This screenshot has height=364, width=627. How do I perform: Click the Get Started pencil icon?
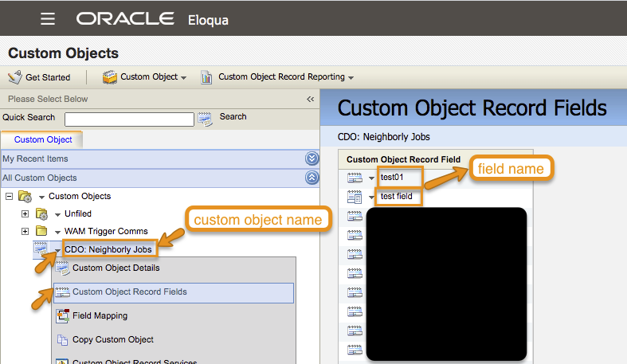(14, 77)
